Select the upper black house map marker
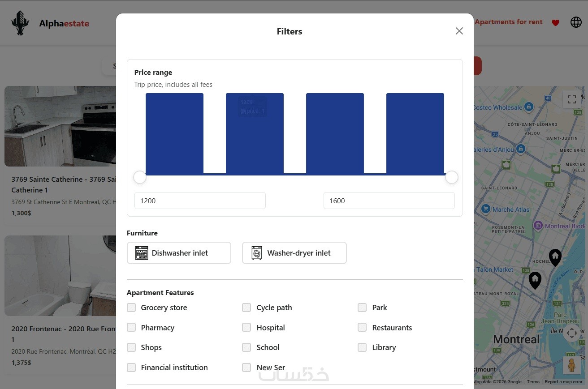588x389 pixels. [x=555, y=257]
